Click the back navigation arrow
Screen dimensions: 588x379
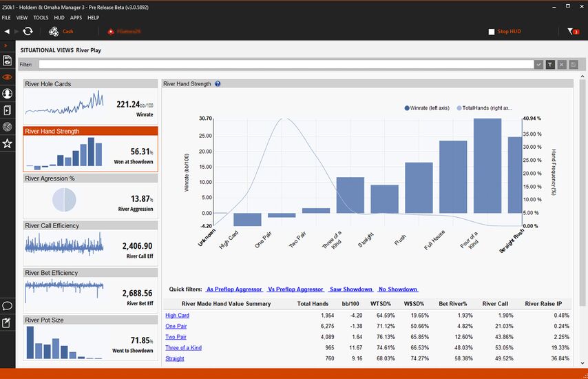(7, 31)
